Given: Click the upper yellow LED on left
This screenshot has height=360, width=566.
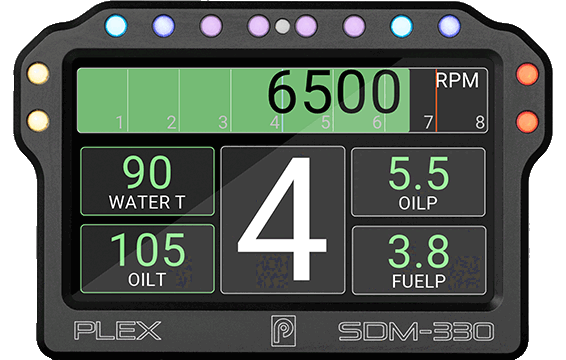Looking at the screenshot, I should click(x=38, y=74).
